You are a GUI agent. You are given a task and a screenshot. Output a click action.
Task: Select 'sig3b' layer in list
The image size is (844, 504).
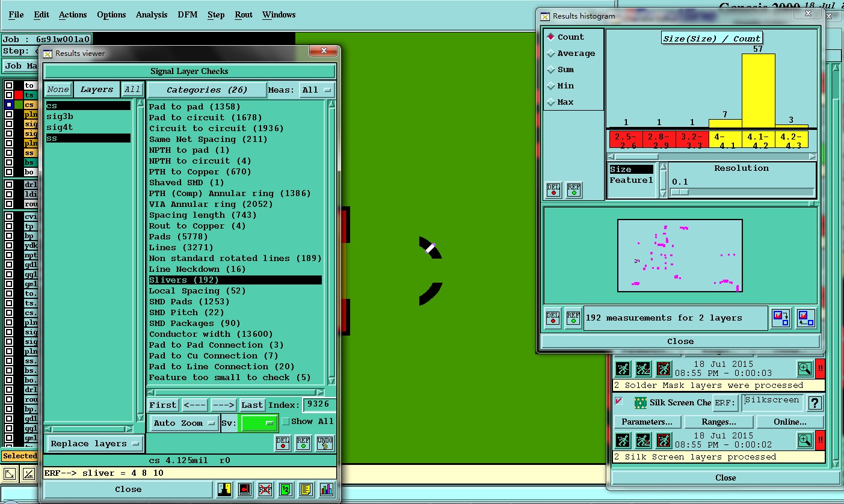coord(88,116)
